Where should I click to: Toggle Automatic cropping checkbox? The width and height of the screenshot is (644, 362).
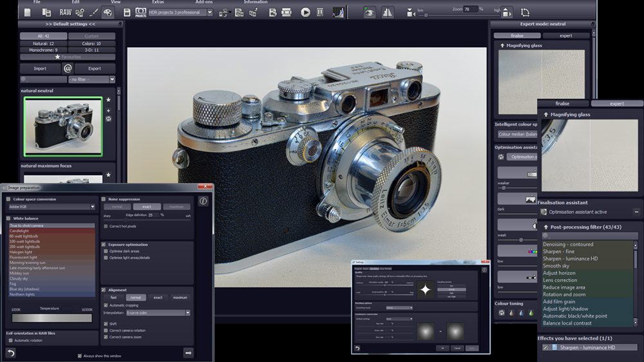pos(106,305)
